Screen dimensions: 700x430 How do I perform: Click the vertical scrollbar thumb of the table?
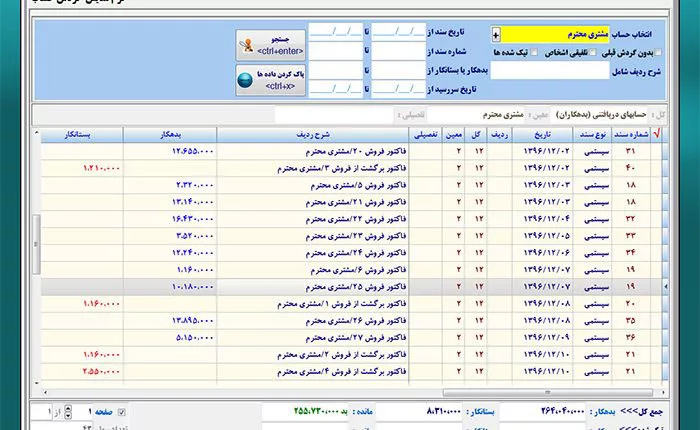pos(36,244)
